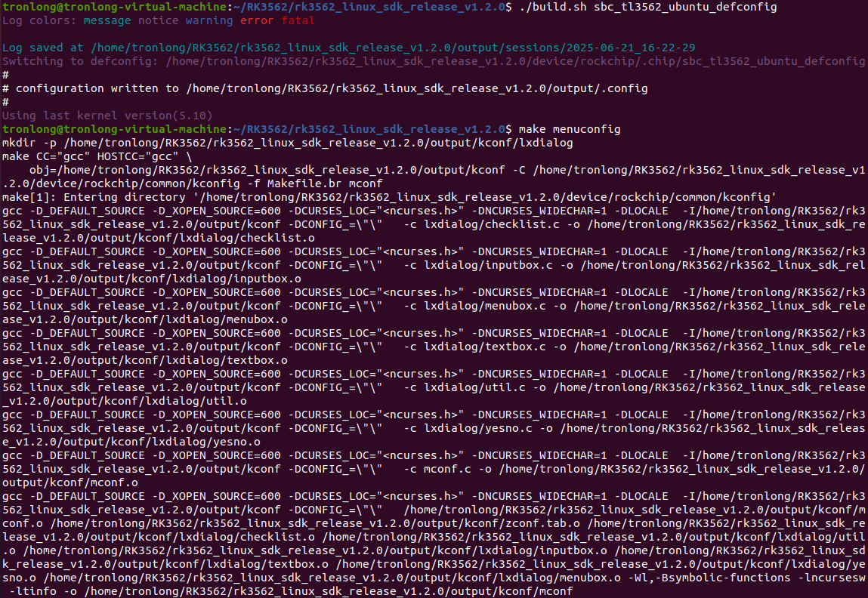
Task: Click the 'message' log color word
Action: tap(107, 20)
